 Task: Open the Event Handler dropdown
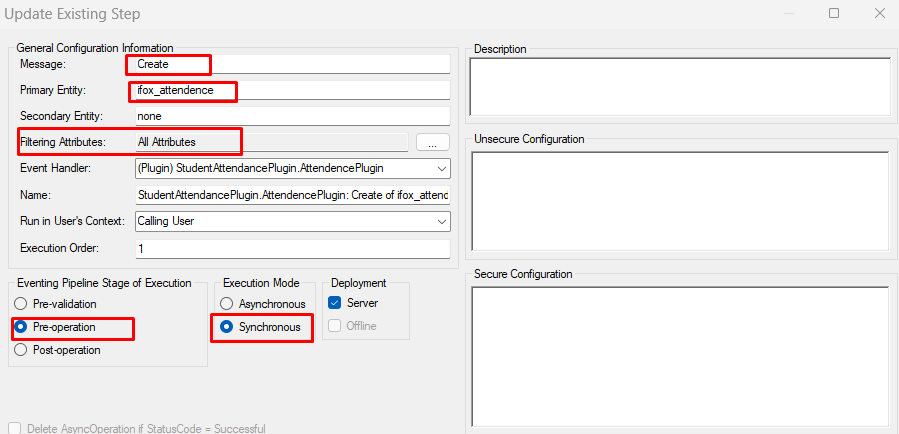[x=441, y=168]
